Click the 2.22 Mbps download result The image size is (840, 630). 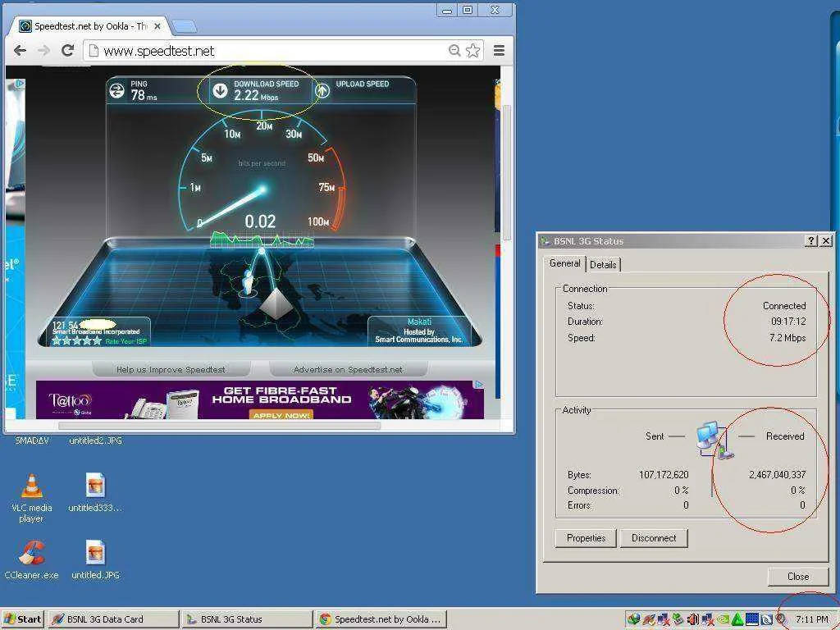(x=256, y=95)
